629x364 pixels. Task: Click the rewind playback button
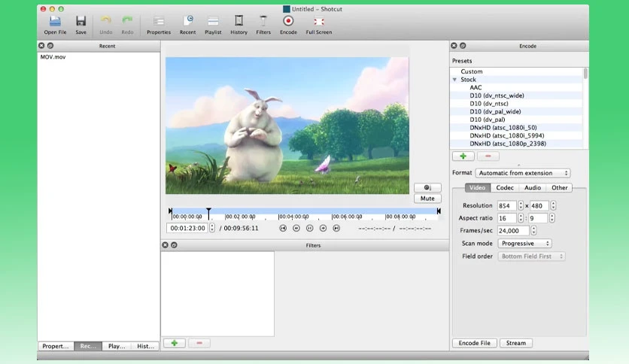(296, 228)
